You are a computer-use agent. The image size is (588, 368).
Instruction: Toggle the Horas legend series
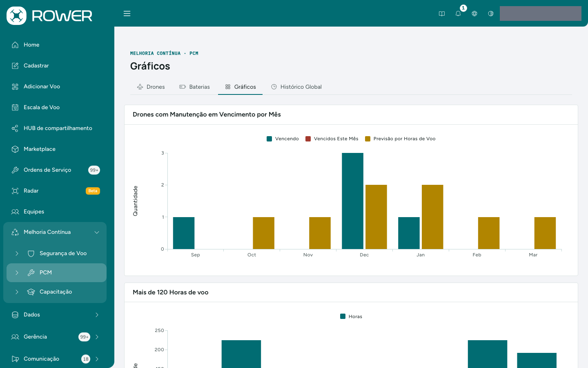coord(351,316)
